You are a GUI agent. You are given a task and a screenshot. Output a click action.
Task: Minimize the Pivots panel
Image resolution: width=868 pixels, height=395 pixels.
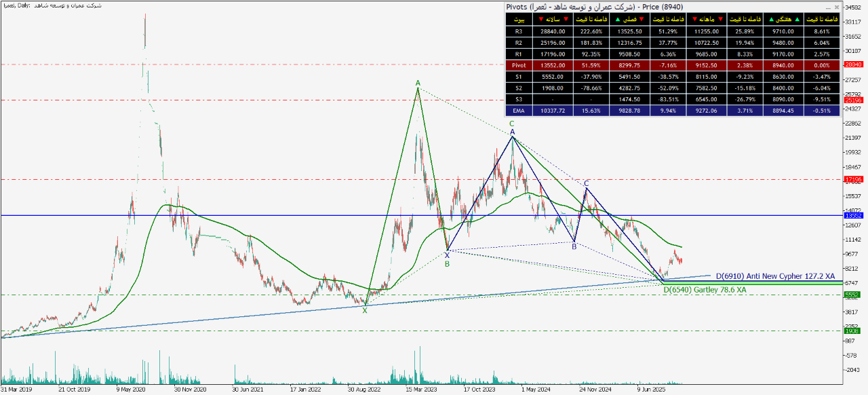pyautogui.click(x=827, y=7)
